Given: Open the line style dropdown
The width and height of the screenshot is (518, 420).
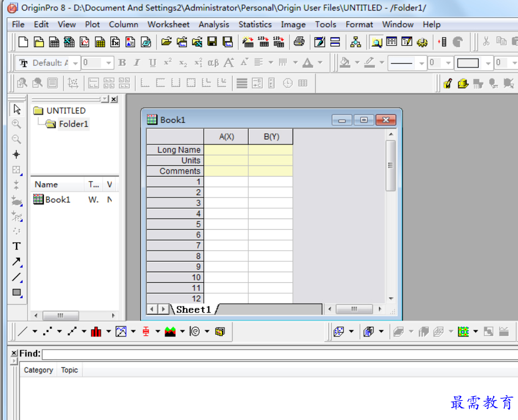Looking at the screenshot, I should click(422, 63).
